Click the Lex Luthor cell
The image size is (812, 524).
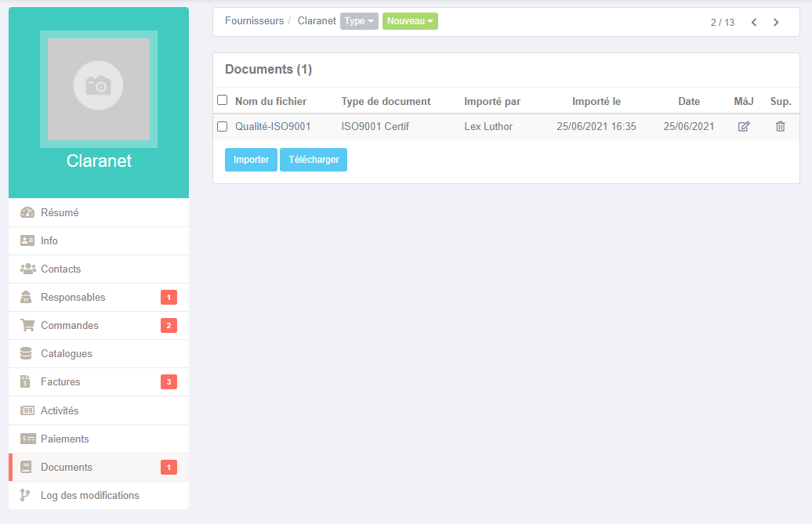click(x=488, y=126)
